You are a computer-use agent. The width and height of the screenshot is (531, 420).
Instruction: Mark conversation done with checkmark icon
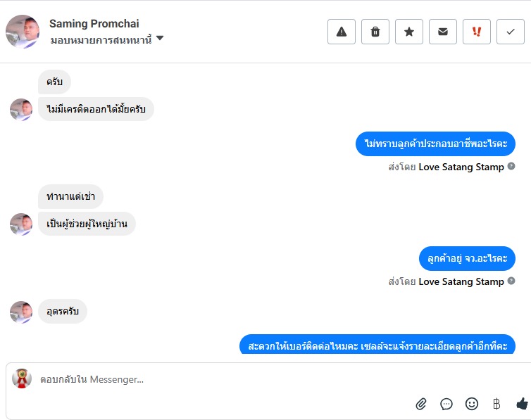coord(511,32)
